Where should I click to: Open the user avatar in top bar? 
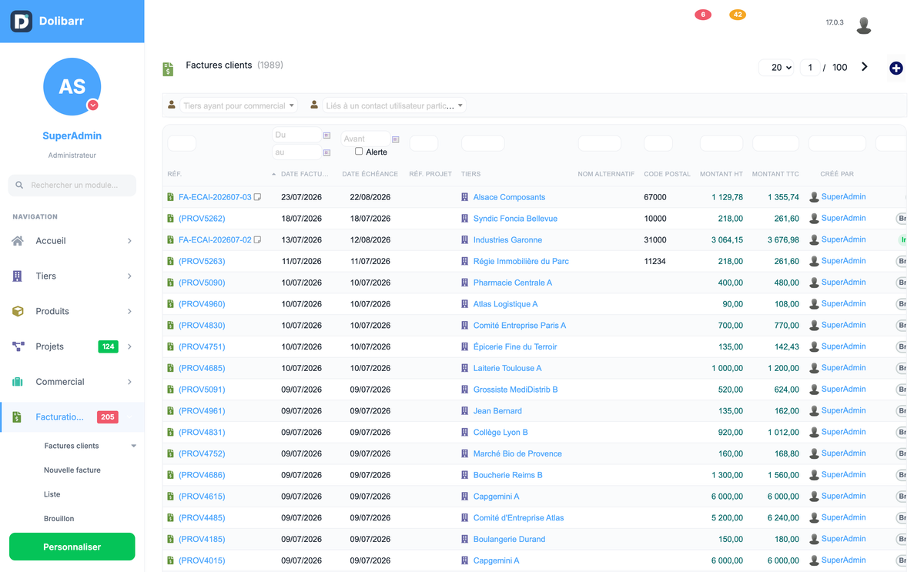(864, 25)
